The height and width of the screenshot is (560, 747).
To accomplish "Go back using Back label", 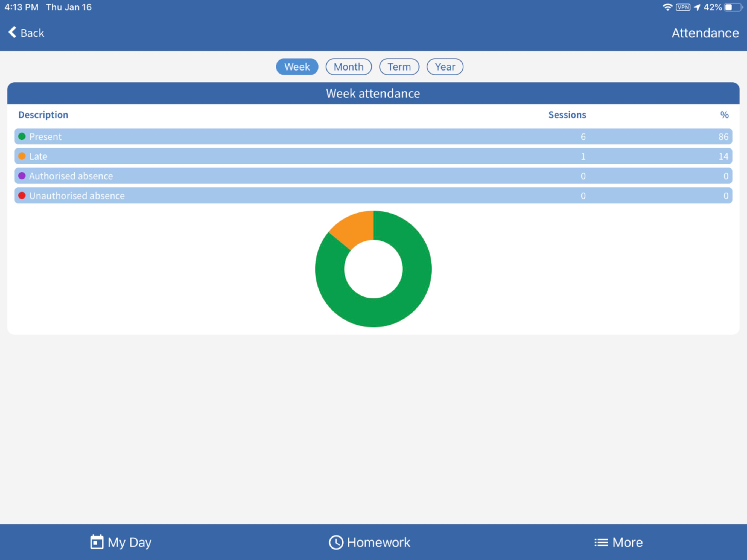I will [32, 33].
